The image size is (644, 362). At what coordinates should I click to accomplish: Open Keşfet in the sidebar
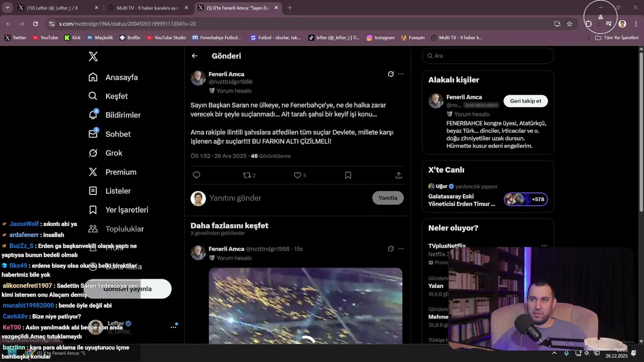click(108, 96)
